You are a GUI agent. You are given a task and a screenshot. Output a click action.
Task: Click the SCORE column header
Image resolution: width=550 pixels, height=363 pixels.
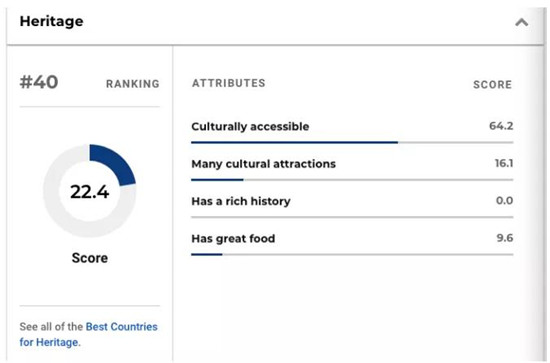(492, 85)
